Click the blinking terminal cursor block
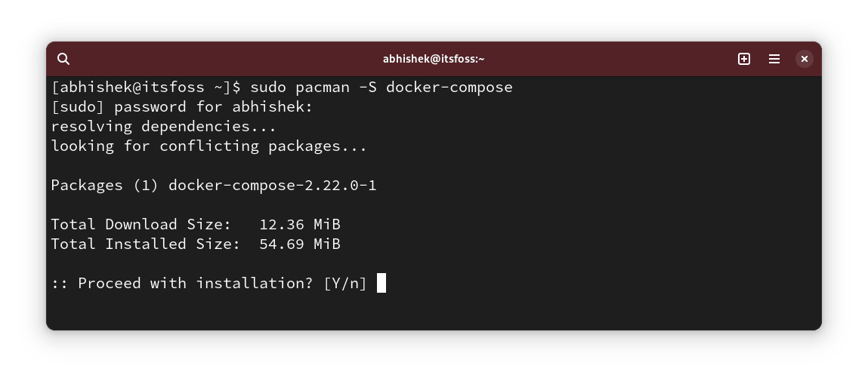 tap(381, 283)
